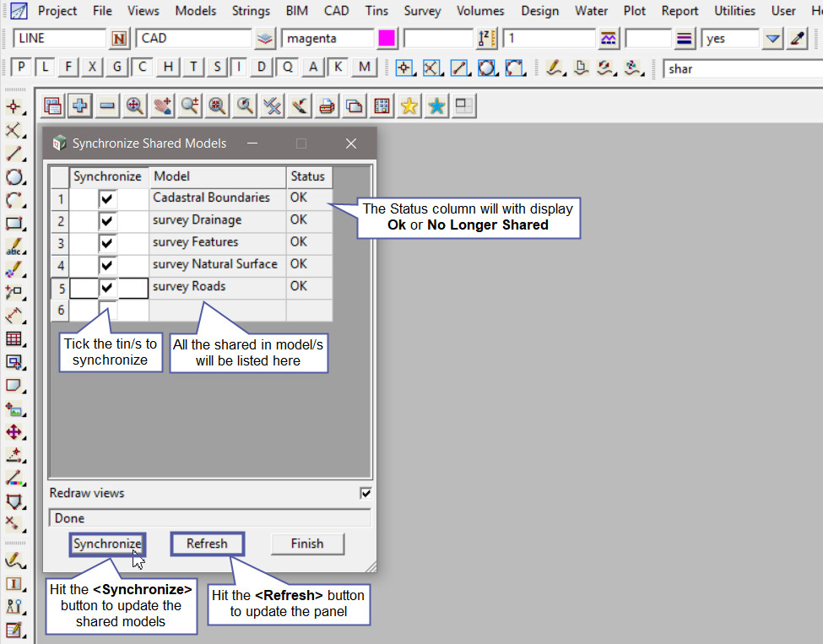Screen dimensions: 823x644
Task: Open the model layers selector beside CAD
Action: click(x=266, y=39)
